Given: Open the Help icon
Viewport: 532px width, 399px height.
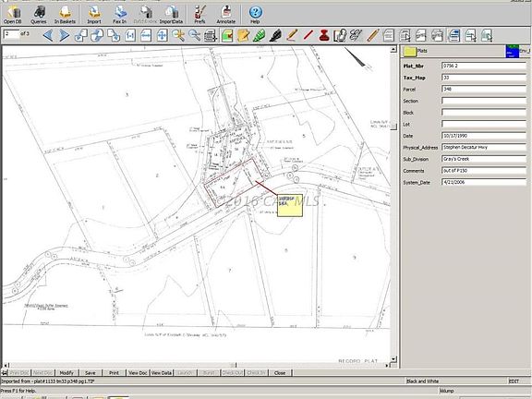Looking at the screenshot, I should pos(255,14).
